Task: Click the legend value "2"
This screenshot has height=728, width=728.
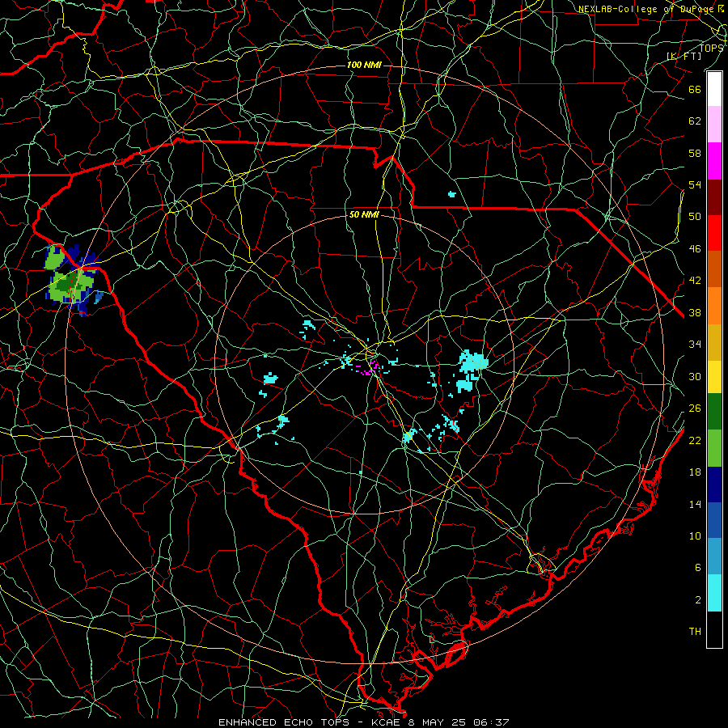Action: click(x=698, y=599)
